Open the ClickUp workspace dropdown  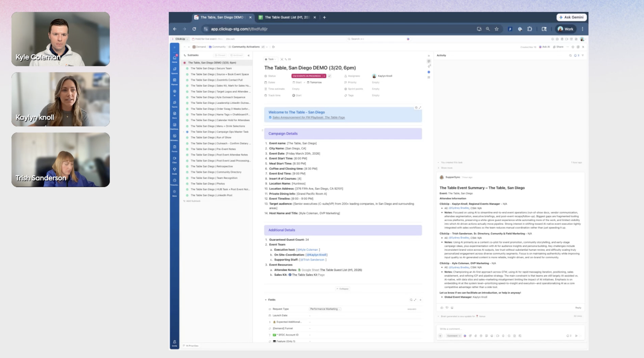pyautogui.click(x=180, y=39)
